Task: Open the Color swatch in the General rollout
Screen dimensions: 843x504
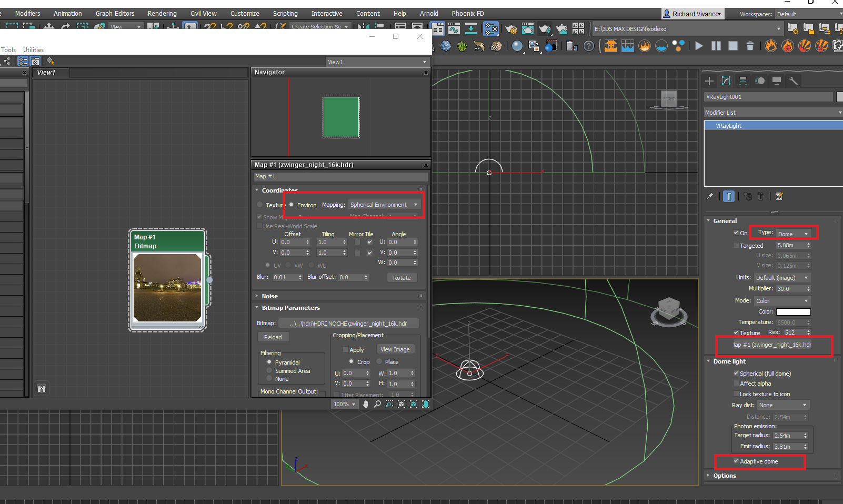Action: coord(792,311)
